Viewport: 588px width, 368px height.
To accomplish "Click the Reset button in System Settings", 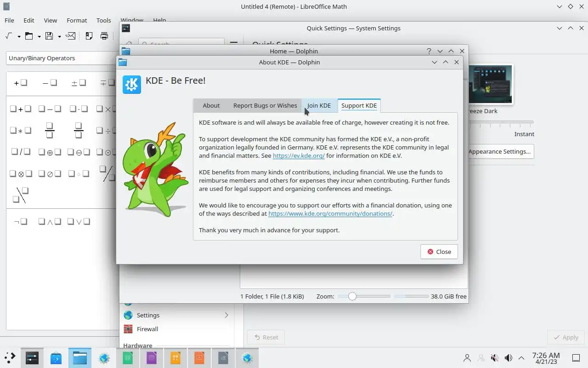I will 266,337.
